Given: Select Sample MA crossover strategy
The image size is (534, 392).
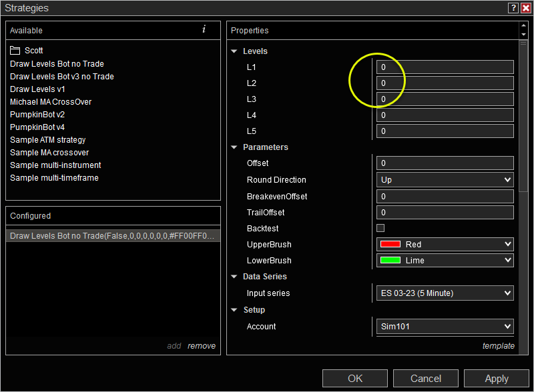Looking at the screenshot, I should point(49,153).
